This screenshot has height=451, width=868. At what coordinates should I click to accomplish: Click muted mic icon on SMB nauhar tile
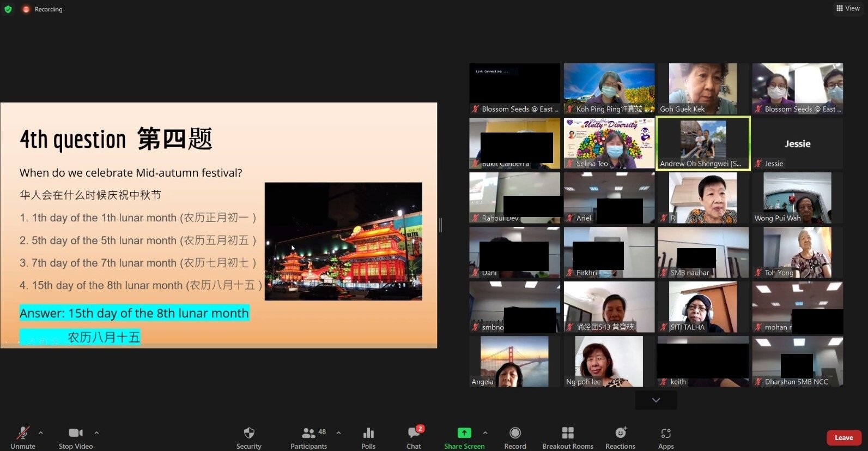pyautogui.click(x=664, y=273)
